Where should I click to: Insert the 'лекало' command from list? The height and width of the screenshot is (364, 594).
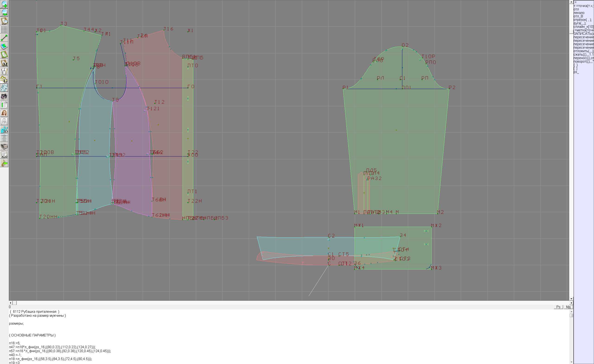(x=579, y=13)
